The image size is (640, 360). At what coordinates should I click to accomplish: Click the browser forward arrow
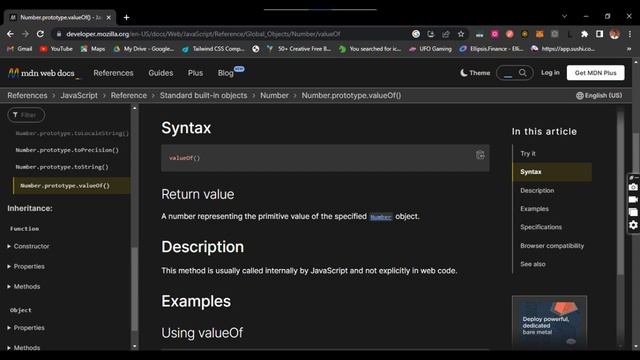25,34
